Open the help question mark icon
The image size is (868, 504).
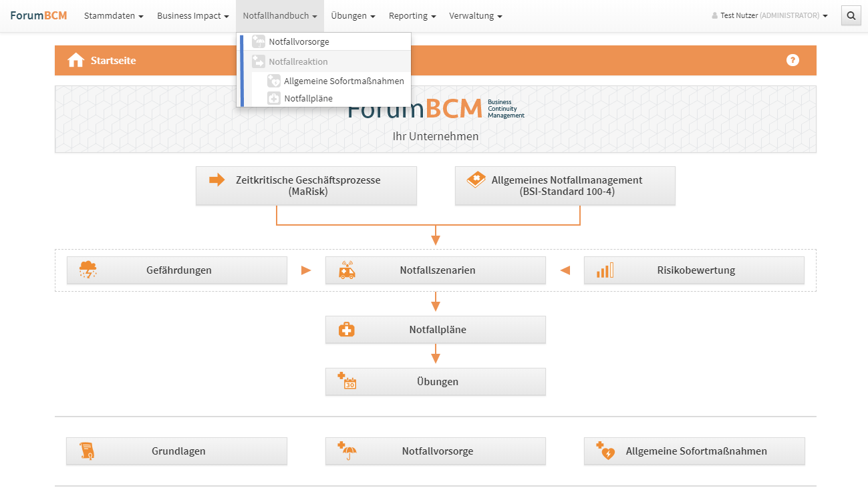[792, 60]
